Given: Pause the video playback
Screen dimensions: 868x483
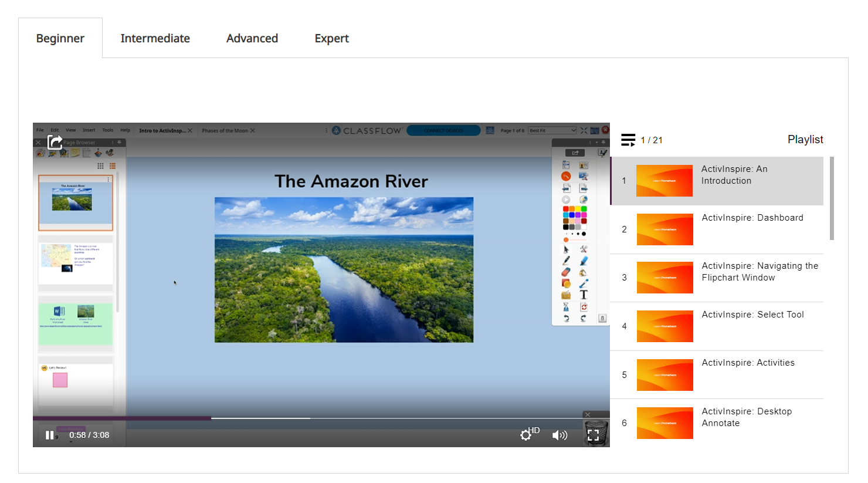Looking at the screenshot, I should (49, 435).
